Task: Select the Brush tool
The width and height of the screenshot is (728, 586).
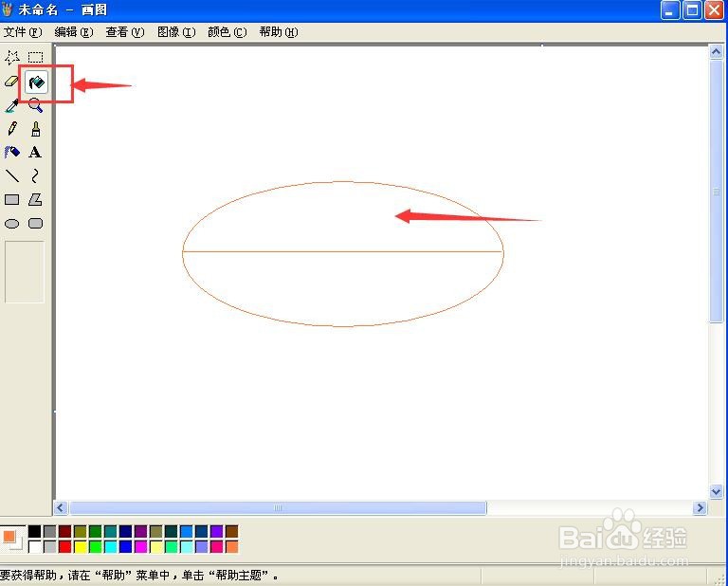Action: (36, 129)
